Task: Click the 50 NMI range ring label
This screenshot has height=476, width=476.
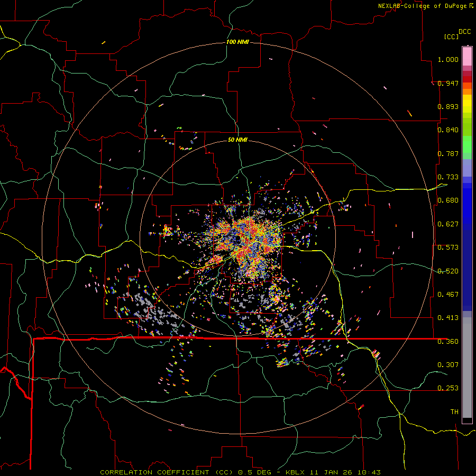Action: (237, 140)
